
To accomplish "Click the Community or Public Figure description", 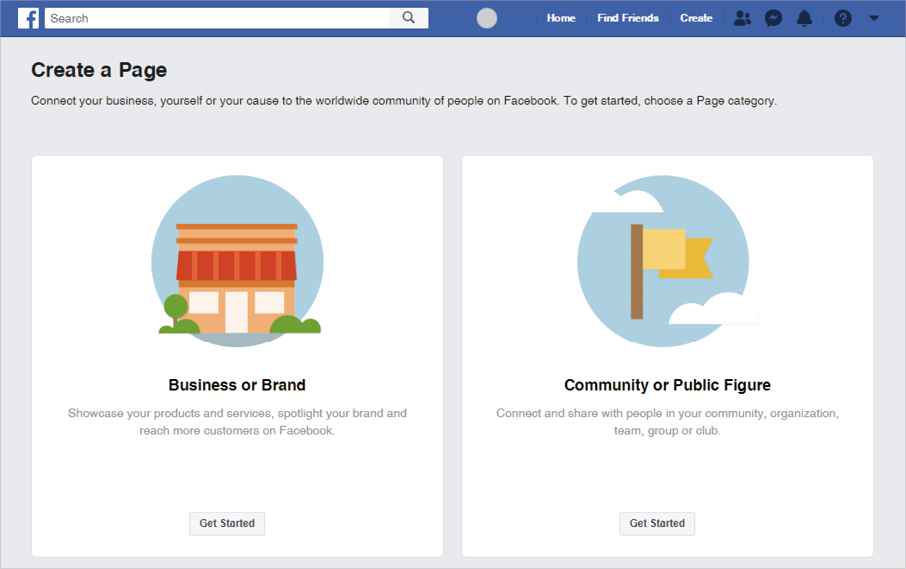I will [667, 422].
